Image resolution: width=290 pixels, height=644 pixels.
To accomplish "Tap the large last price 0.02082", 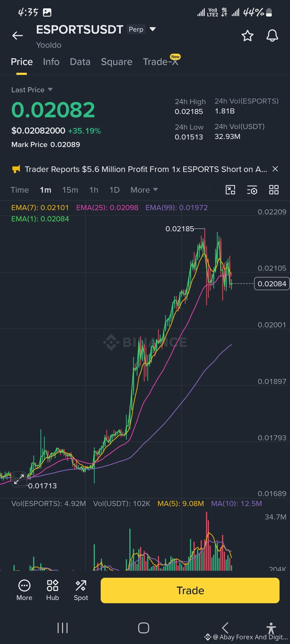I will (x=53, y=110).
